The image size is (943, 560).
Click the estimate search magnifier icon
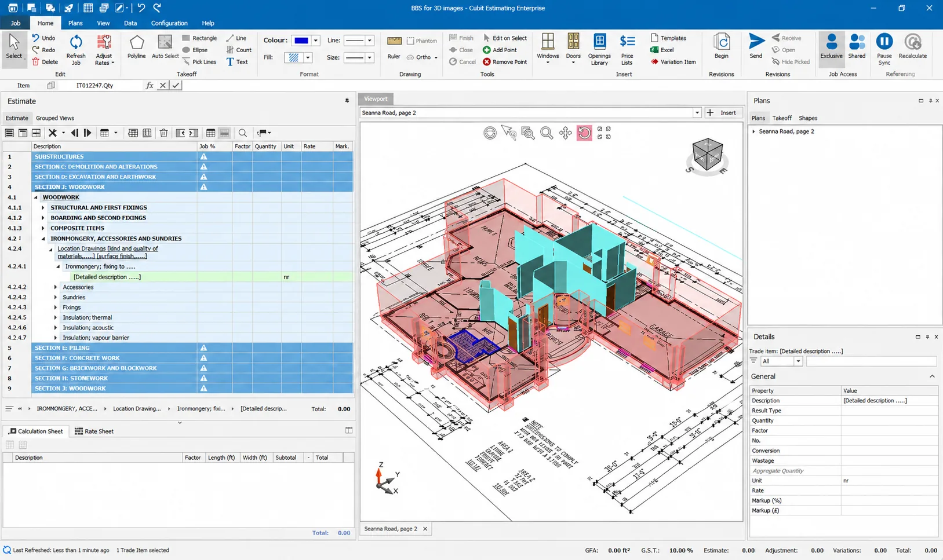243,133
